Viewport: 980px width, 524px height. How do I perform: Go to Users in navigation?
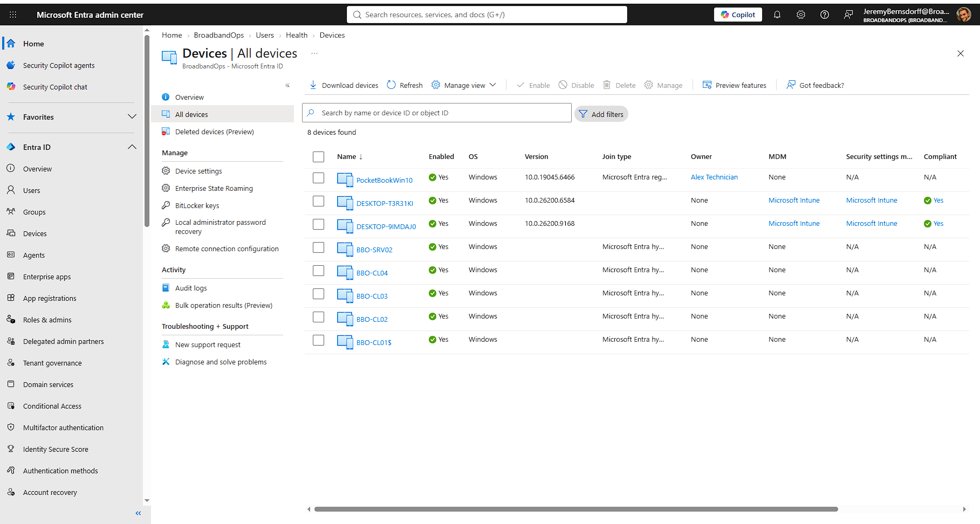pyautogui.click(x=32, y=190)
